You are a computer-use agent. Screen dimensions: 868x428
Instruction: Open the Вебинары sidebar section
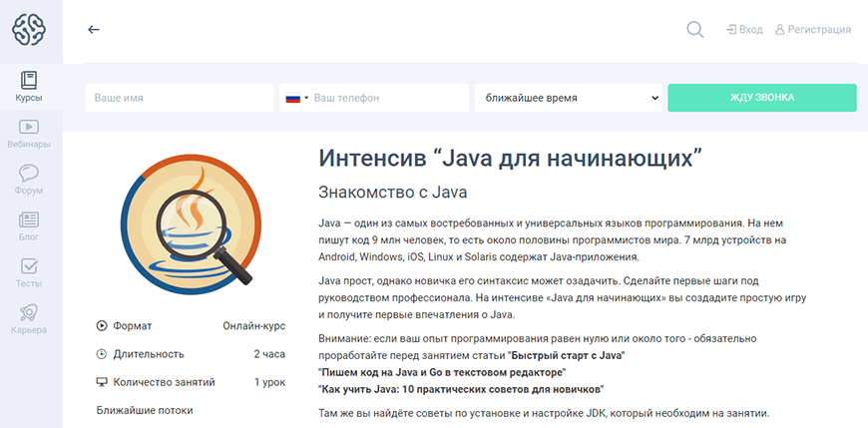pyautogui.click(x=29, y=134)
